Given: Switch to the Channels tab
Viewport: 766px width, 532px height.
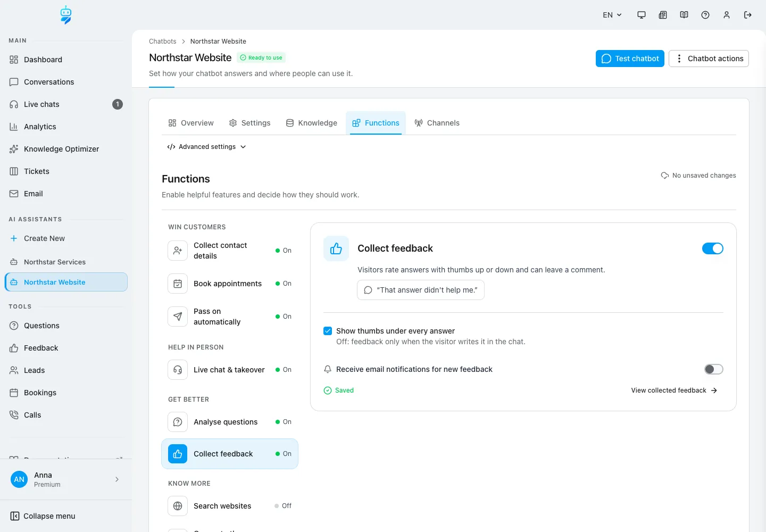Looking at the screenshot, I should (x=437, y=123).
